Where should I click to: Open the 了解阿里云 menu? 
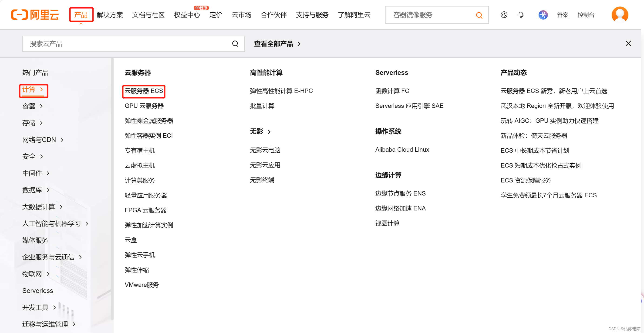point(354,15)
